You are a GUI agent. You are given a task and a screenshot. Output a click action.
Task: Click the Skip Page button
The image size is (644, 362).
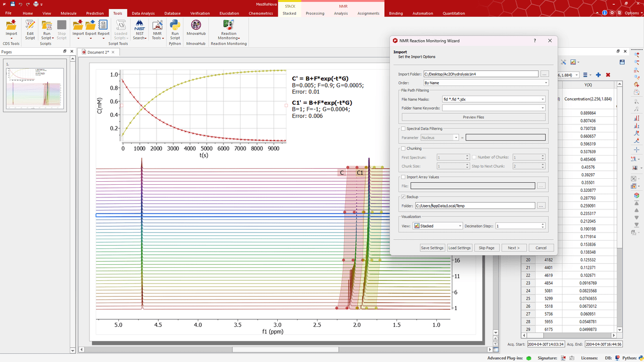click(487, 248)
